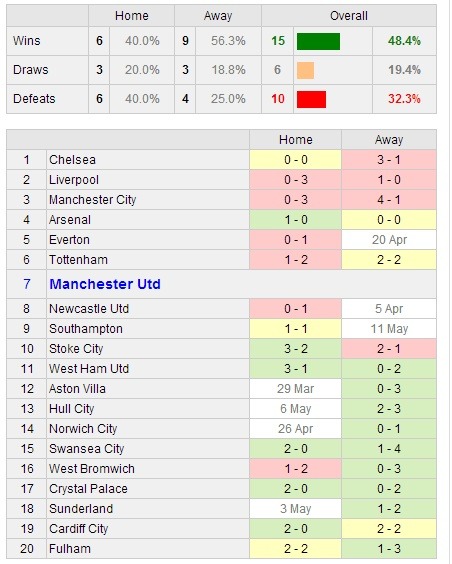Select Norwich City 26 Apr fixture

[296, 429]
